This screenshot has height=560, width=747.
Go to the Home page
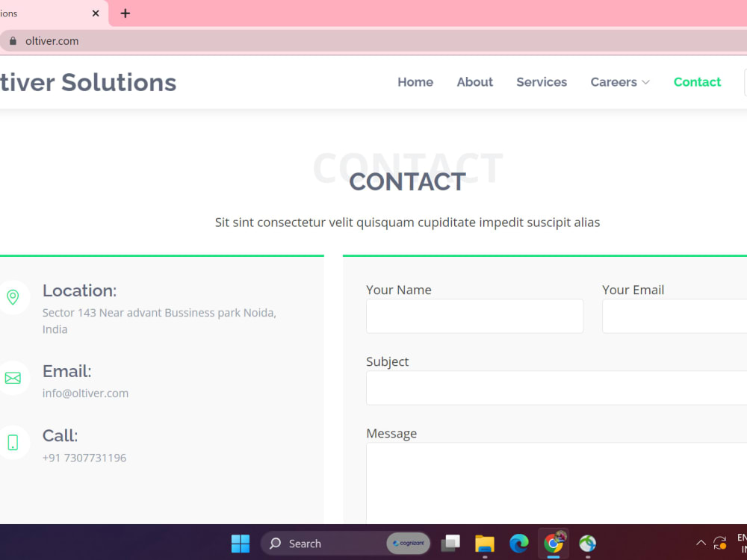click(415, 82)
